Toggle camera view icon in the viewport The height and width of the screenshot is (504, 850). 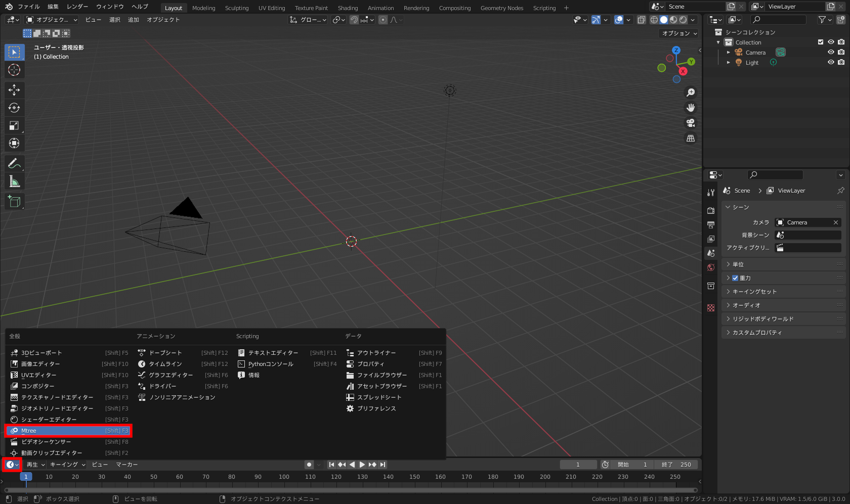point(690,123)
